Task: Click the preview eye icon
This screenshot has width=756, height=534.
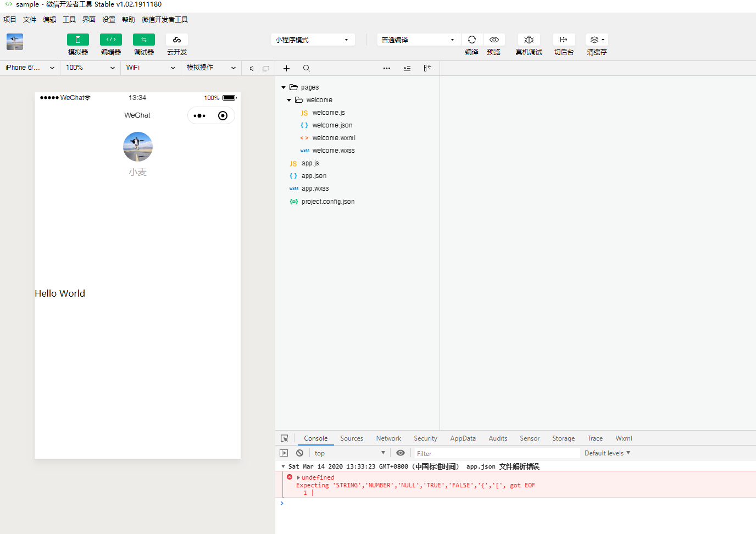Action: tap(494, 40)
